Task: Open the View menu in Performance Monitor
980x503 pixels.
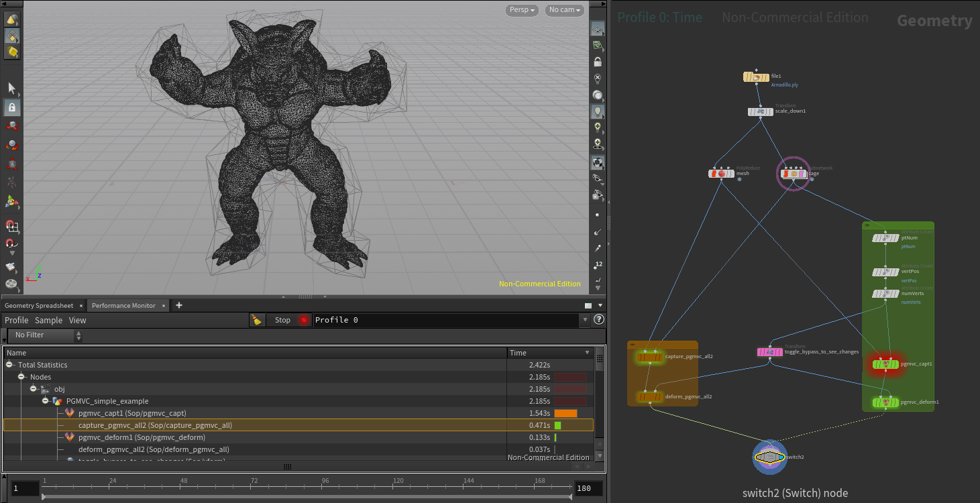Action: pyautogui.click(x=78, y=321)
